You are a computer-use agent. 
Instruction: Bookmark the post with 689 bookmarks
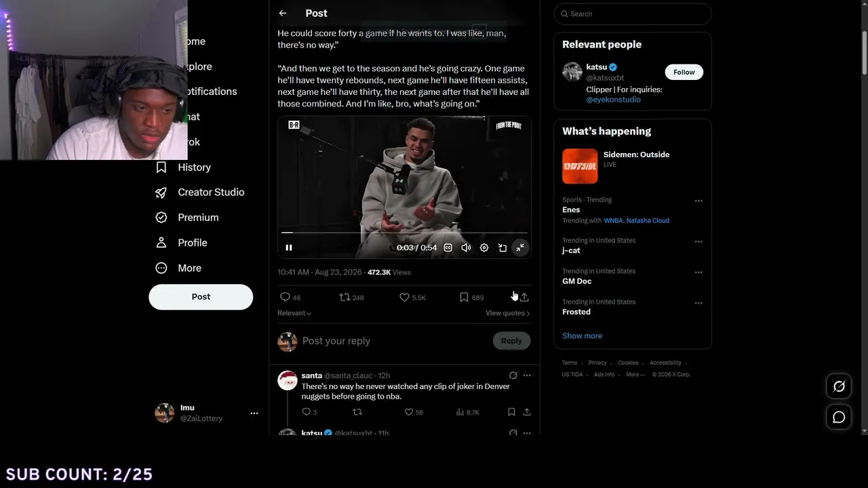[x=471, y=298]
